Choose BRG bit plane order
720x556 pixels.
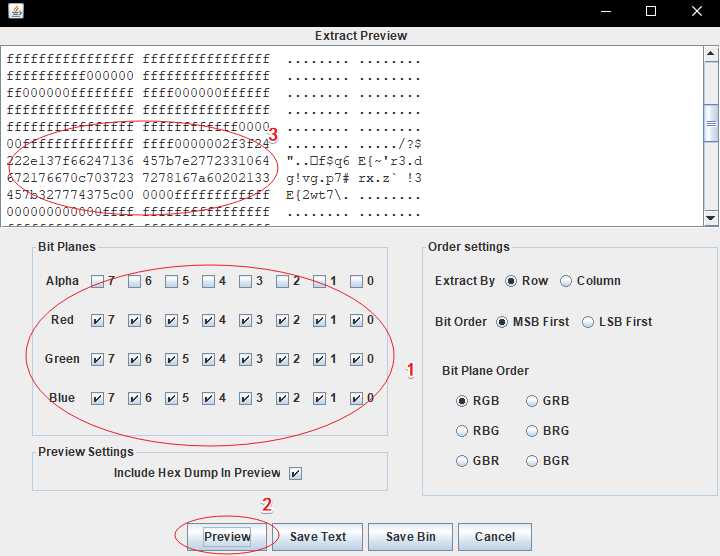[532, 431]
